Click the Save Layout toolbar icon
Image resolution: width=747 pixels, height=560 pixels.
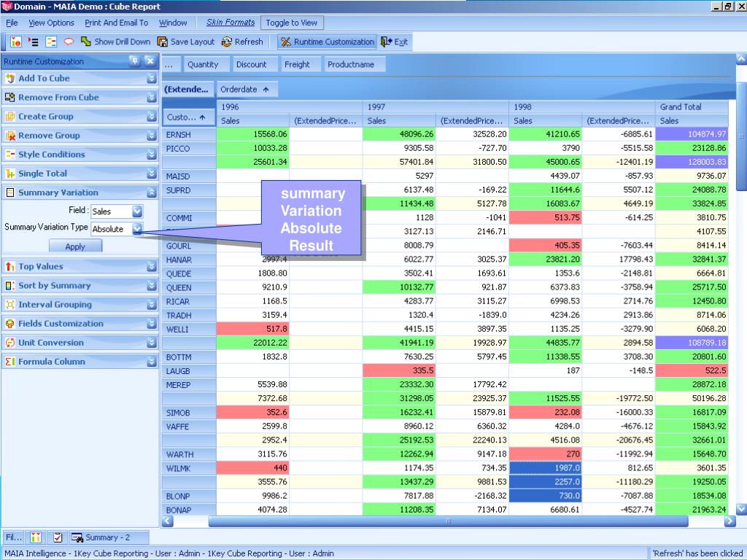click(163, 42)
